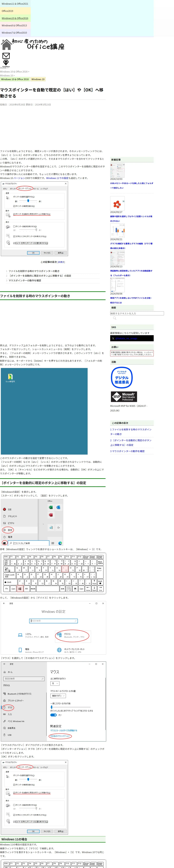Toggle 文字の入力中にポインターを非表示にする checkbox in the first dialog image
This screenshot has width=174, height=868.
point(14,236)
